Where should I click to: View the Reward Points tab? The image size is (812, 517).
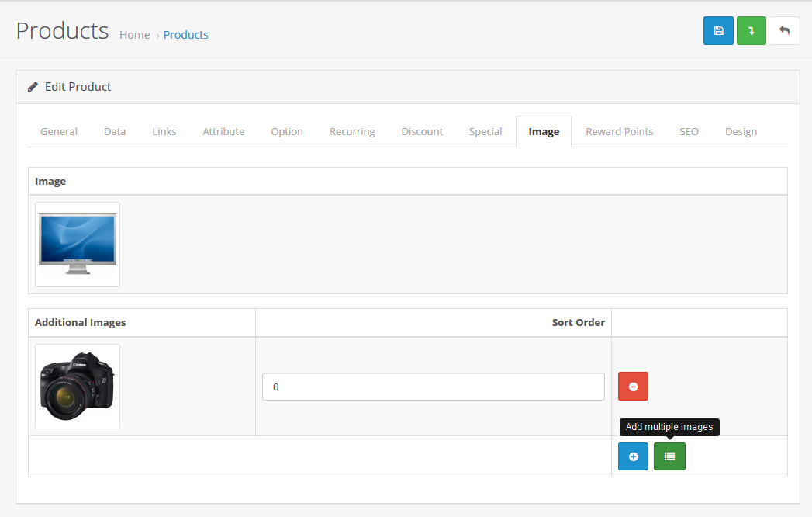point(619,131)
